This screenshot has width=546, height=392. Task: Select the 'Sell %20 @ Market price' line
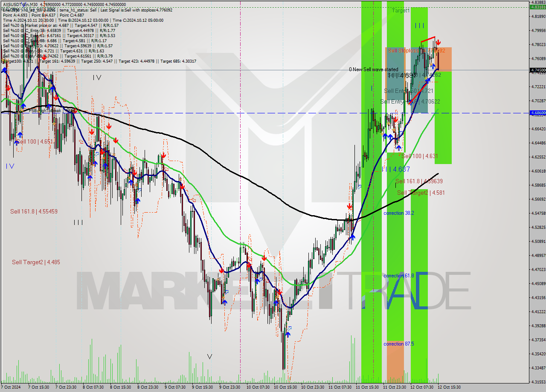(x=61, y=25)
